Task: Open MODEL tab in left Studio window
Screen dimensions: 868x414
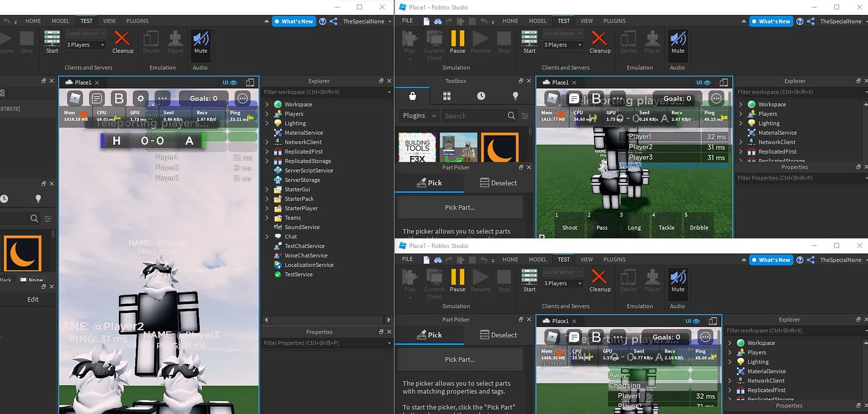Action: (x=60, y=21)
